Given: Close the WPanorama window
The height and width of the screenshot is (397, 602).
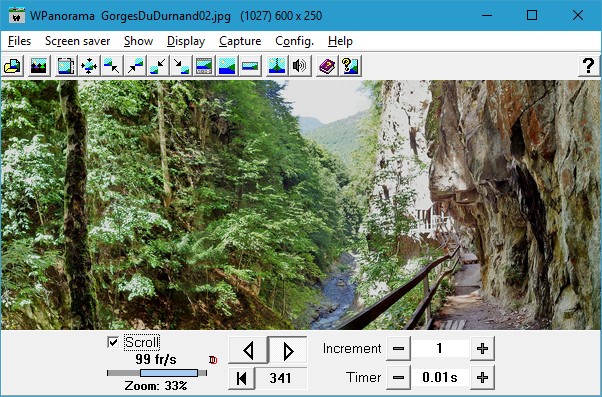Looking at the screenshot, I should [x=577, y=15].
